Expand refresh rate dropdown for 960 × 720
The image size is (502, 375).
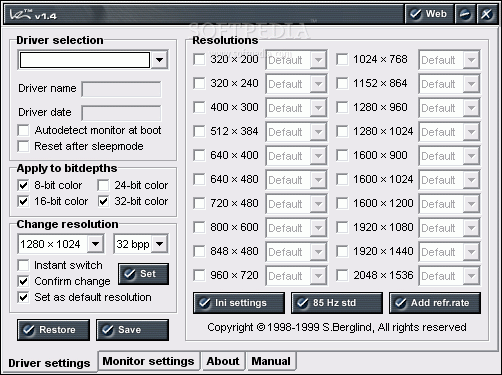[x=318, y=276]
